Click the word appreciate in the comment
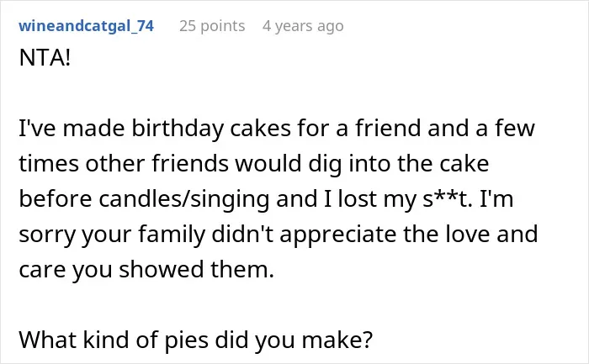Image resolution: width=589 pixels, height=364 pixels. pyautogui.click(x=337, y=235)
